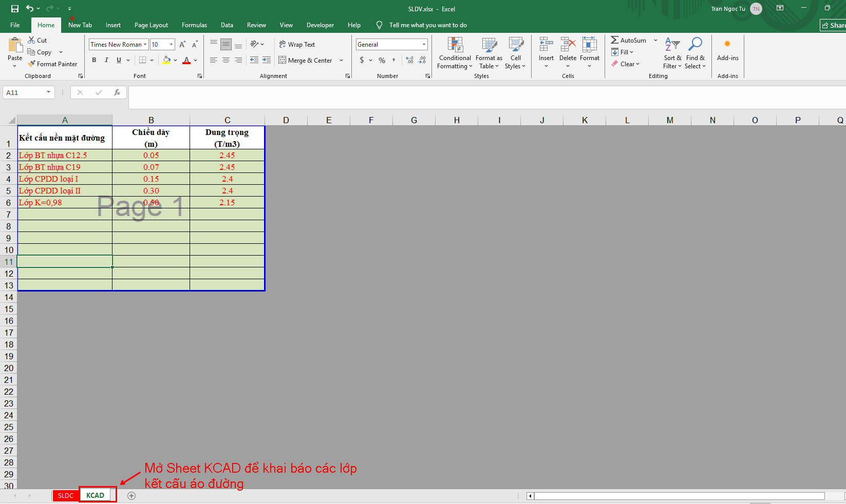The width and height of the screenshot is (846, 504).
Task: Toggle Italic formatting
Action: [x=106, y=60]
